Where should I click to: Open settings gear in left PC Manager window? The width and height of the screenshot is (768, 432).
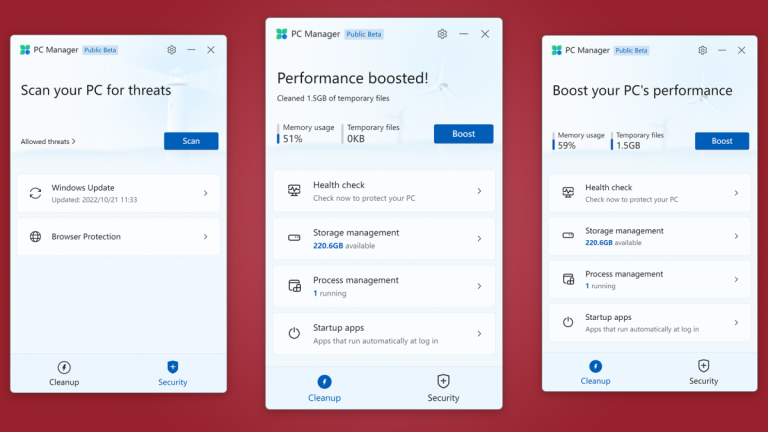[171, 50]
